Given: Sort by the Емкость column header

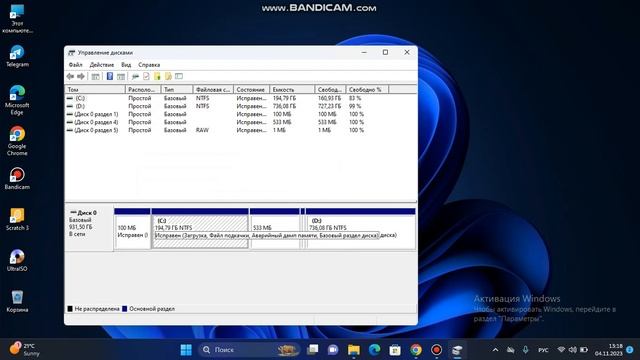Looking at the screenshot, I should pyautogui.click(x=292, y=89).
